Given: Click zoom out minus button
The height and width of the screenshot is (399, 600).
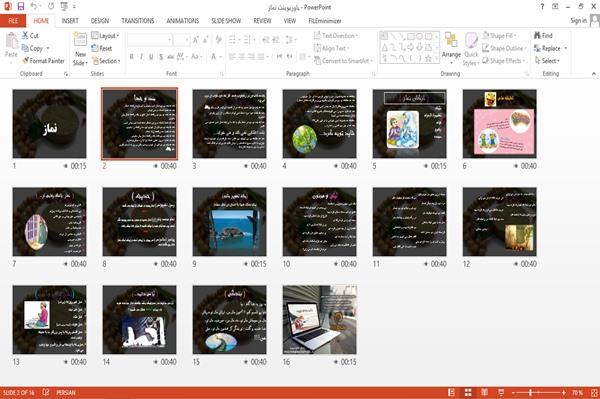Looking at the screenshot, I should click(514, 392).
